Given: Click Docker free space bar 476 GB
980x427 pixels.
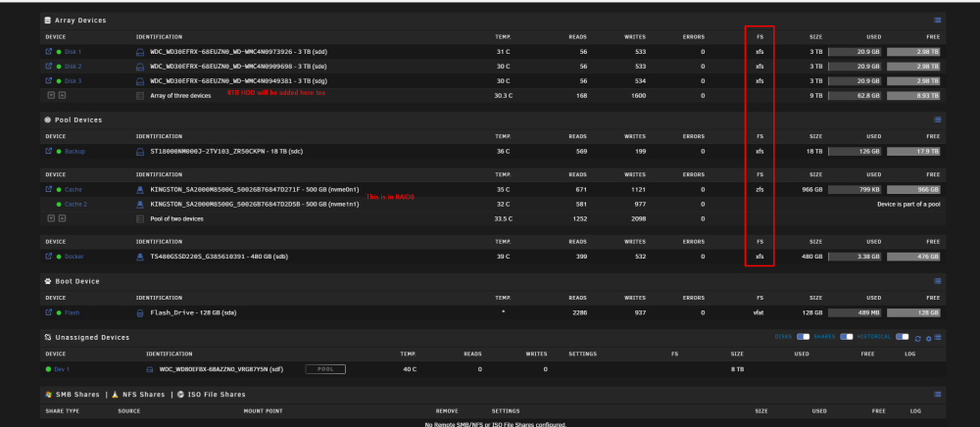Looking at the screenshot, I should click(913, 256).
